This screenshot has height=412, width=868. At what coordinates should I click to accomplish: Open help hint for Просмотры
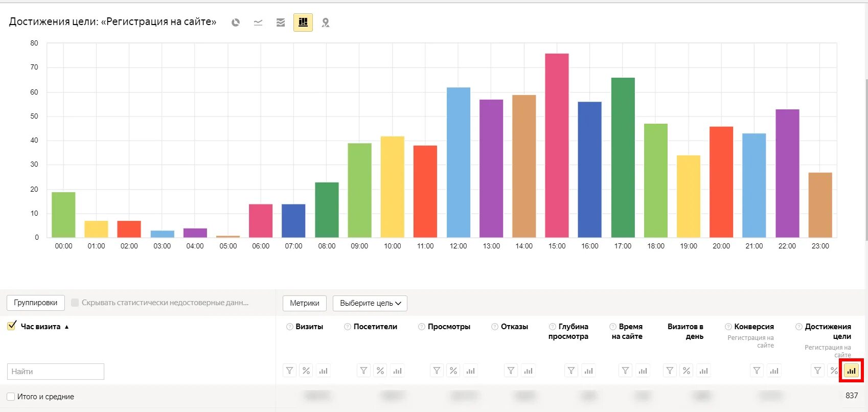point(422,327)
